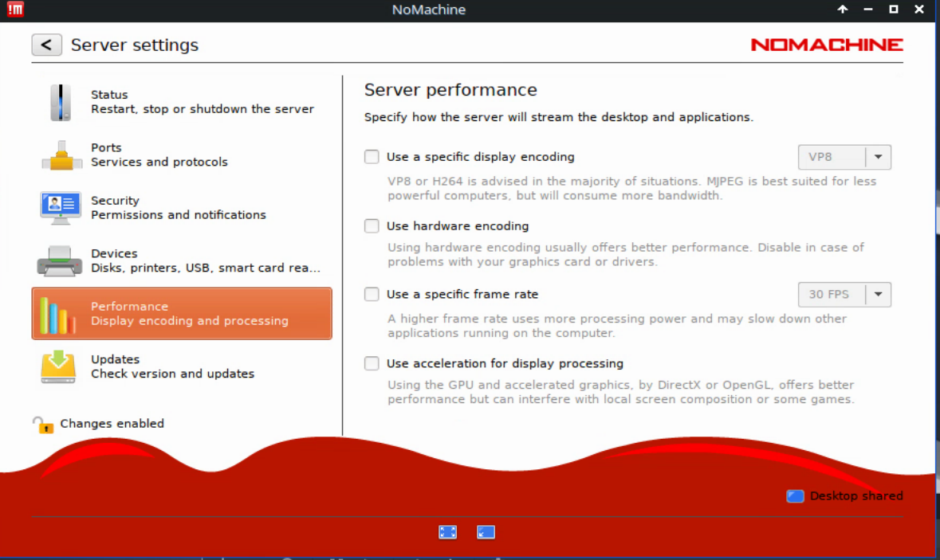
Task: Click 'Check version and updates' text
Action: coord(173,374)
